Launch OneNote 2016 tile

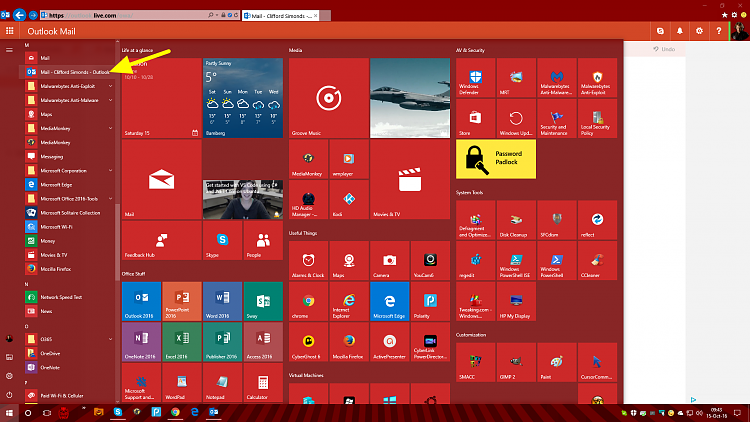point(141,342)
